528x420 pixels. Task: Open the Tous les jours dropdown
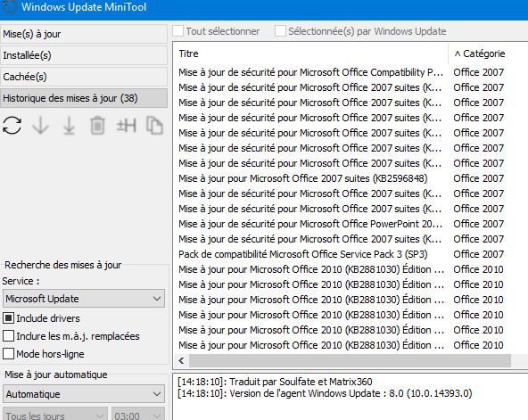click(55, 415)
